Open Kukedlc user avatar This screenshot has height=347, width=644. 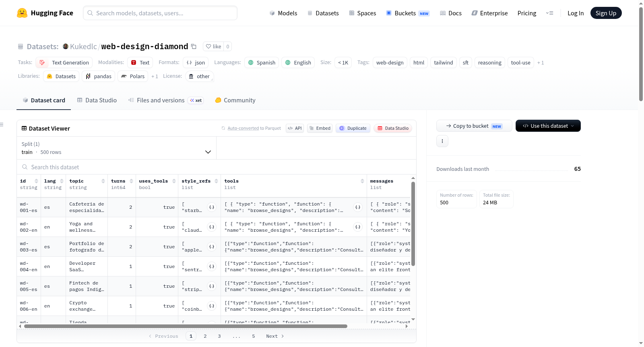click(x=66, y=46)
